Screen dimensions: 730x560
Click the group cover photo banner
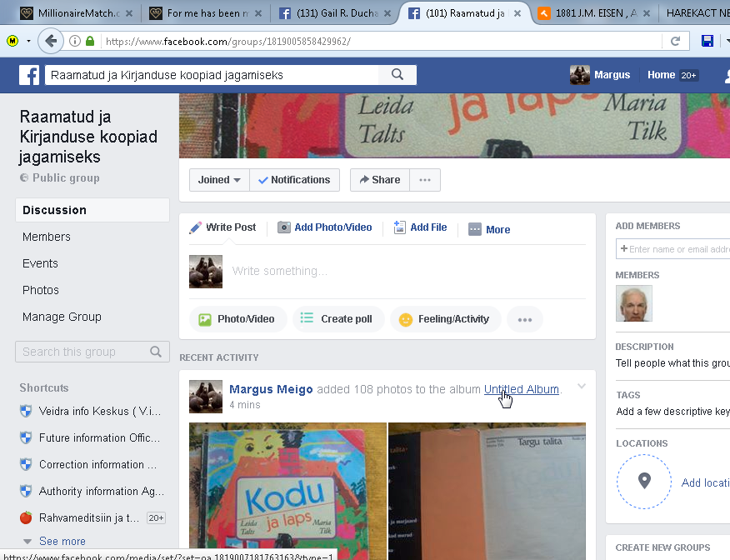[454, 126]
